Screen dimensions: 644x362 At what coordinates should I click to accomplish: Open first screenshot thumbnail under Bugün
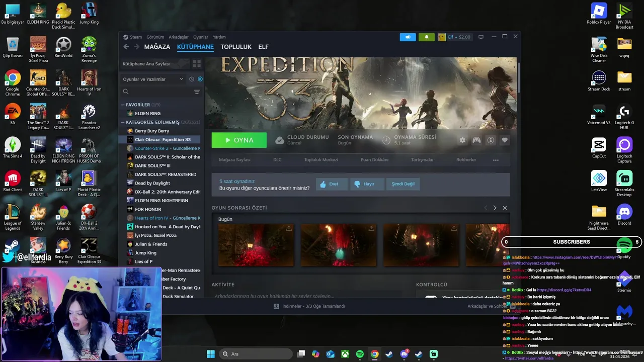(256, 245)
